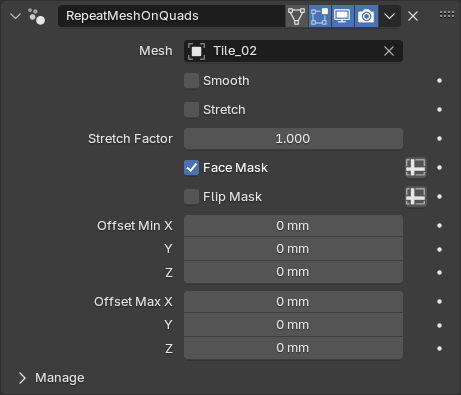The image size is (461, 395).
Task: Click the animate dot for Offset Max Y
Action: tap(439, 325)
